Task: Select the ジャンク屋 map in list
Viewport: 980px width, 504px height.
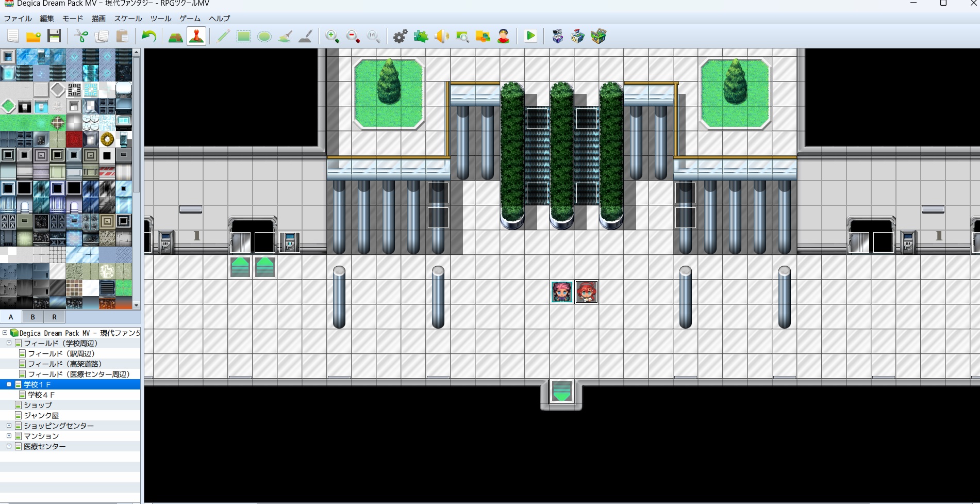Action: point(41,415)
